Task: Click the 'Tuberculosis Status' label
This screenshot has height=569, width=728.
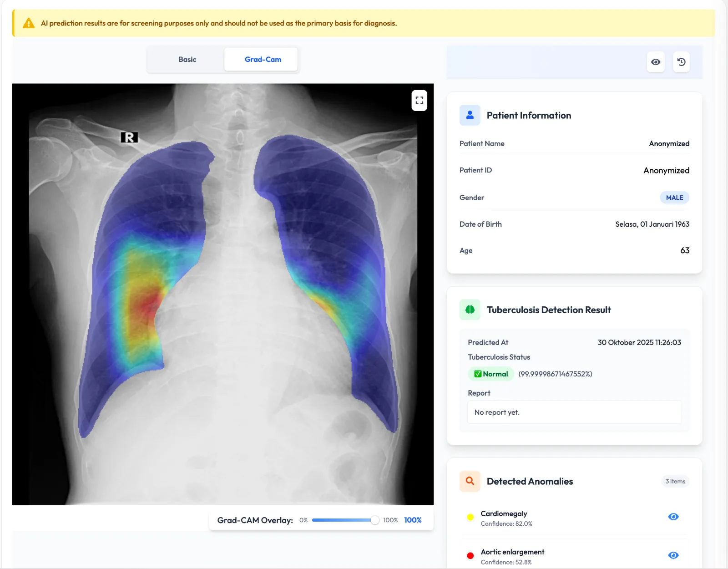Action: 499,357
